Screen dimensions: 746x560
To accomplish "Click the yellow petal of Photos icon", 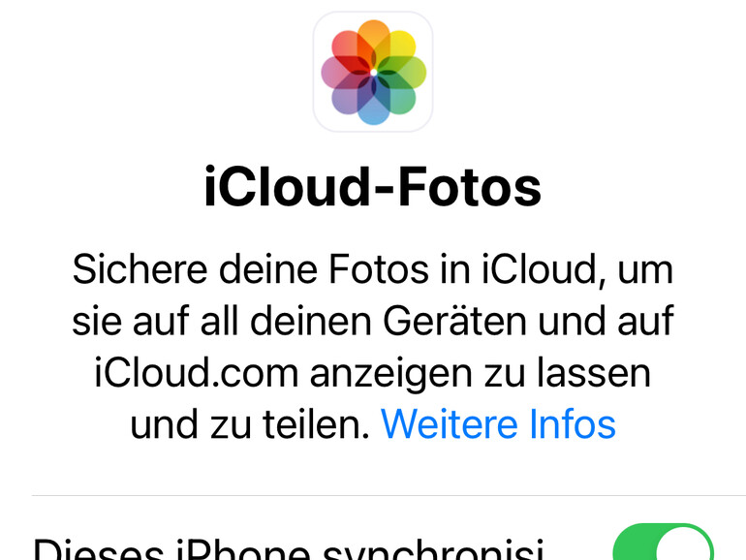I will pyautogui.click(x=400, y=47).
